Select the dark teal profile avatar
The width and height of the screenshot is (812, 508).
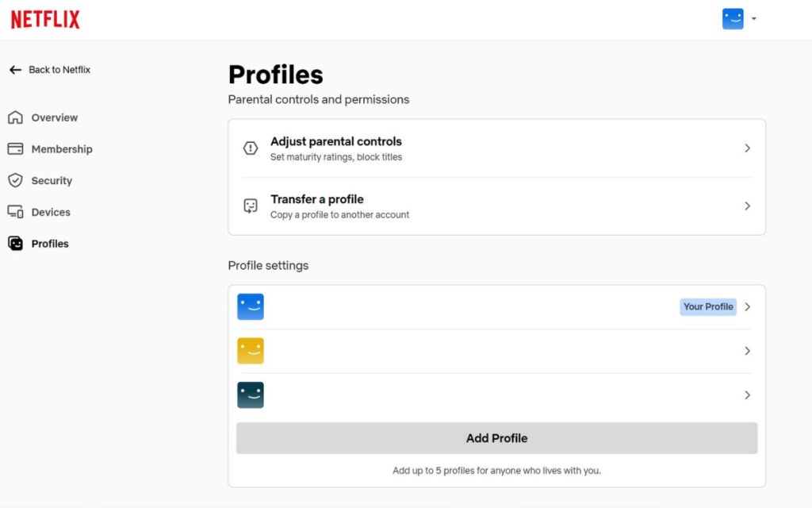(251, 395)
